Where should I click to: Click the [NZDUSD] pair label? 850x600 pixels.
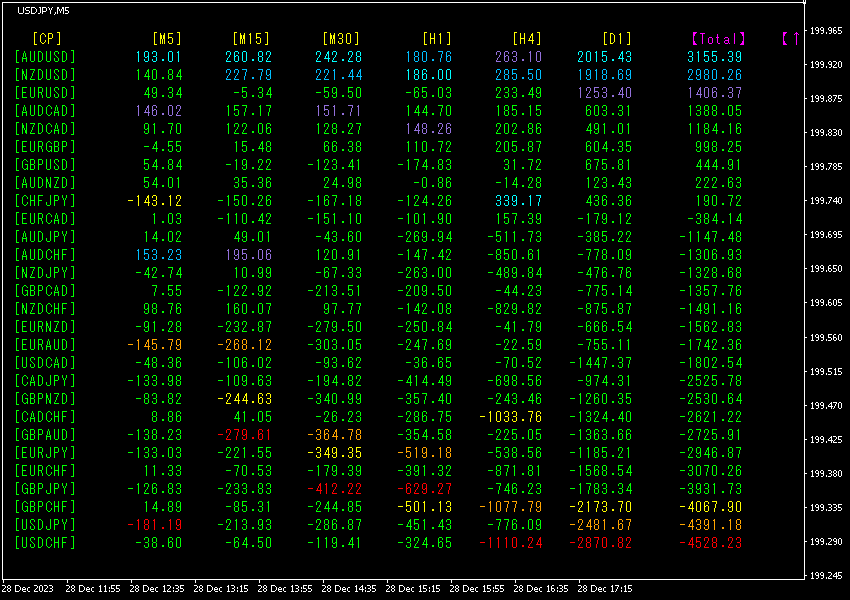[45, 75]
